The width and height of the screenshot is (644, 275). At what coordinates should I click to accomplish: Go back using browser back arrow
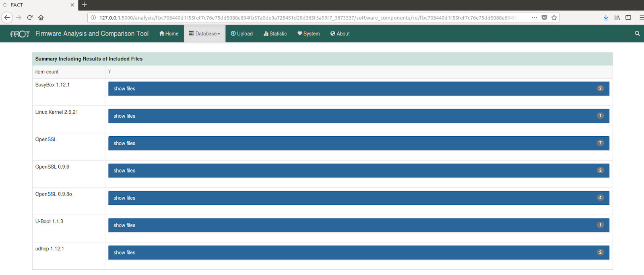pos(7,17)
